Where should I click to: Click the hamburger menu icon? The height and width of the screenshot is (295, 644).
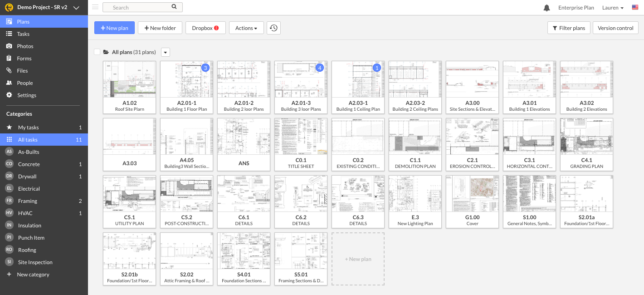tap(95, 7)
